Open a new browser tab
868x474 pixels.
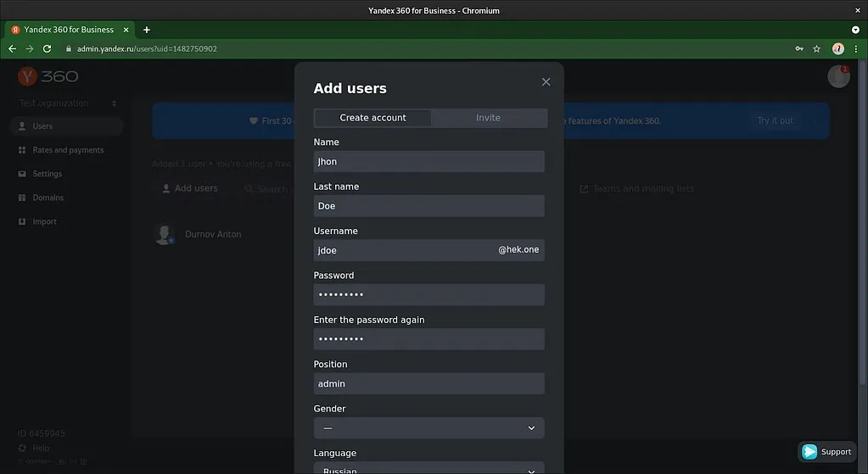click(147, 30)
